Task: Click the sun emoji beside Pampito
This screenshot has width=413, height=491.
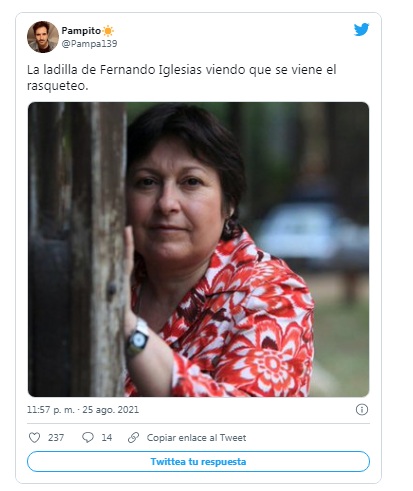Action: click(108, 31)
